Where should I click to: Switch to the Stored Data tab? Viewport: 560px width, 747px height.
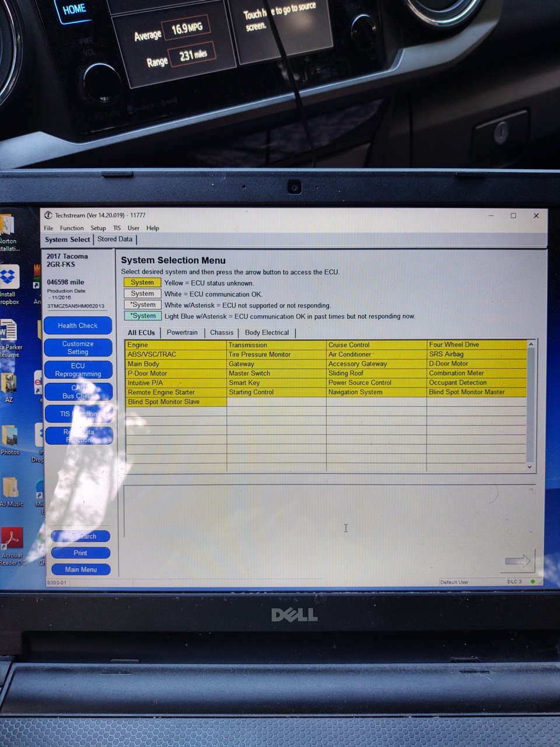click(115, 239)
